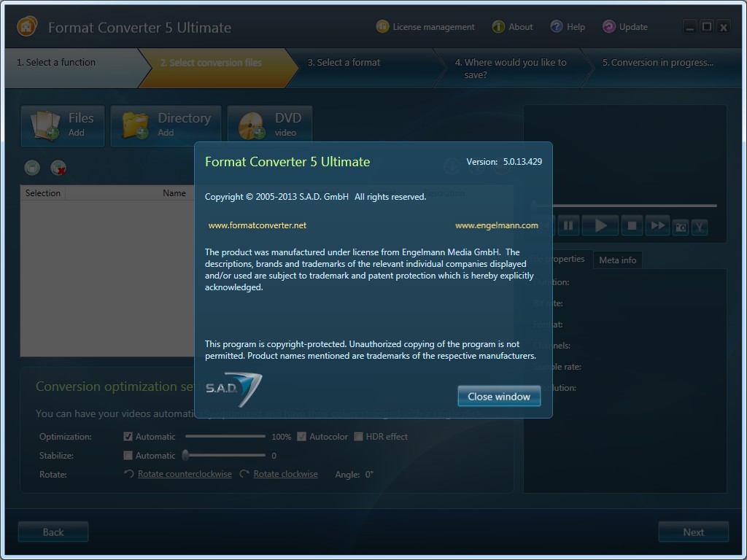Click the 100% optimization value
The height and width of the screenshot is (560, 747).
(x=281, y=437)
